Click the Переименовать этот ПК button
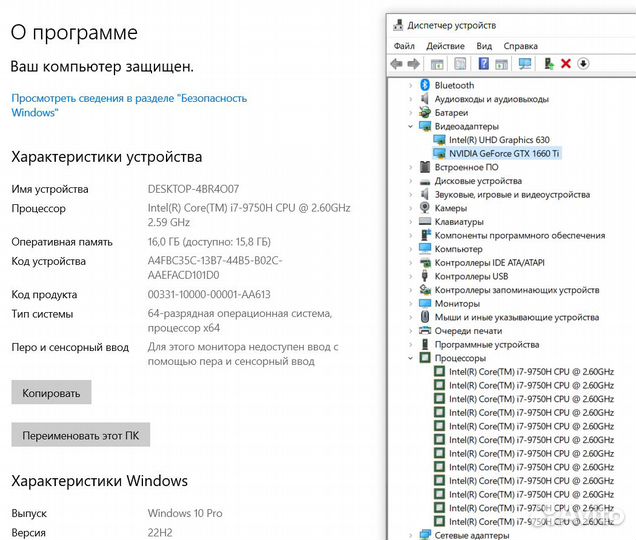The image size is (636, 540). pos(80,435)
